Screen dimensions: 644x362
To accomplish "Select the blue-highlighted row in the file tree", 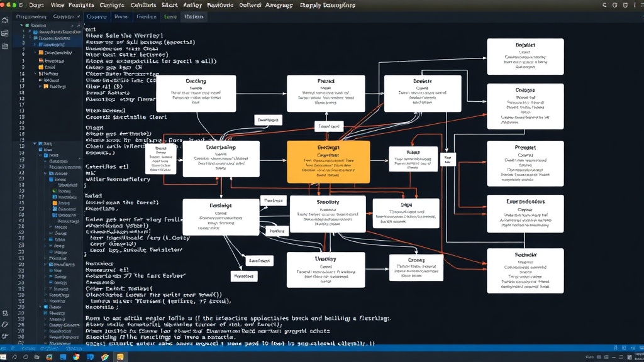I will pos(47,45).
